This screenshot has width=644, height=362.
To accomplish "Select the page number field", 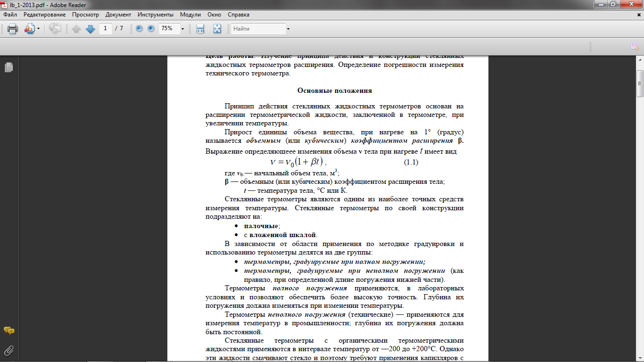I will (105, 28).
